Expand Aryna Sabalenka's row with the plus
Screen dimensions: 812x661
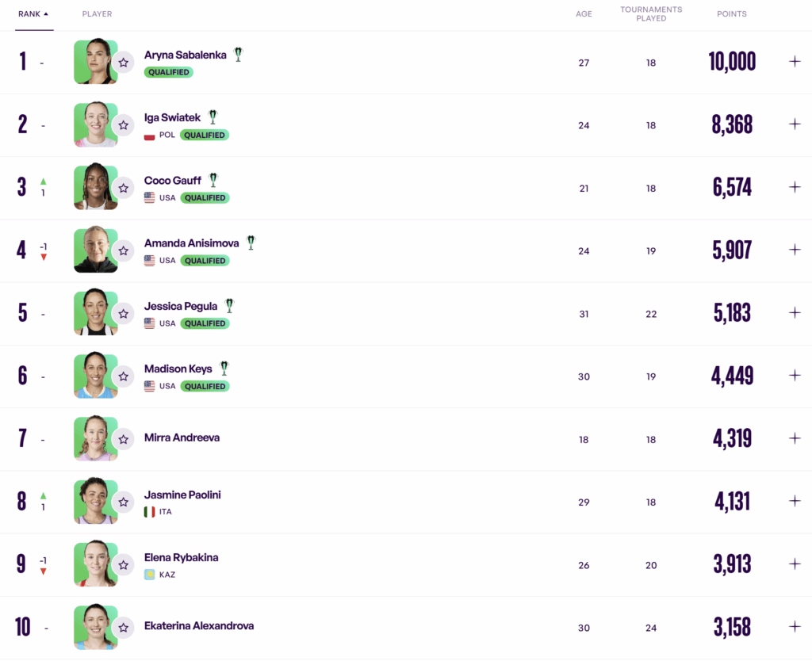tap(795, 62)
